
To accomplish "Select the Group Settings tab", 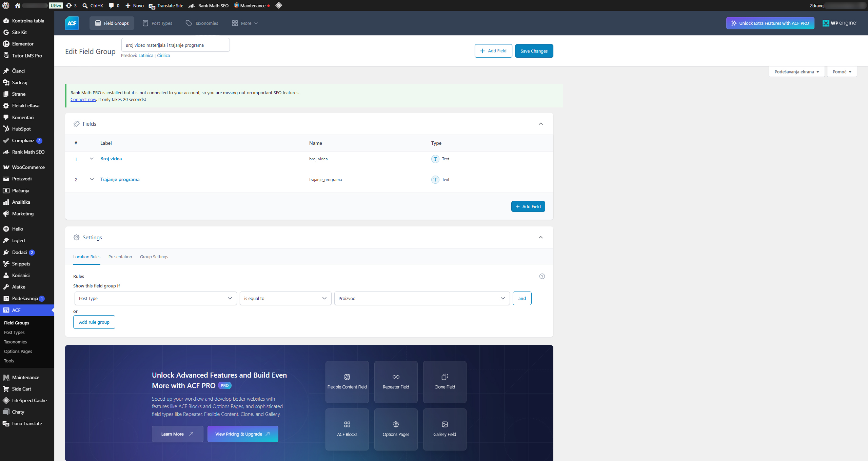I will click(154, 257).
